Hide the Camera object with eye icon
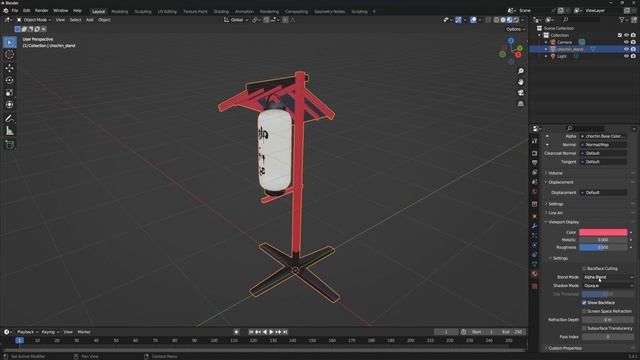The height and width of the screenshot is (360, 640). [x=626, y=42]
